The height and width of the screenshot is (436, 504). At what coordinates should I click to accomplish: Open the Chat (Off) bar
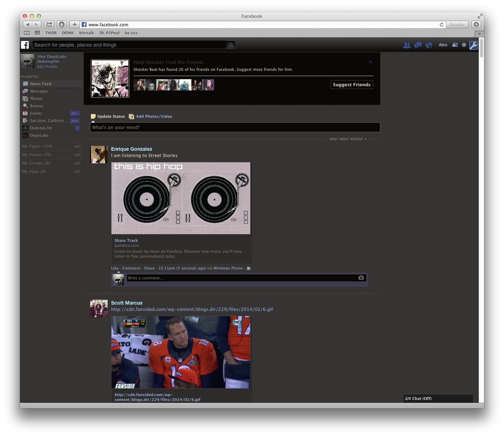click(438, 398)
